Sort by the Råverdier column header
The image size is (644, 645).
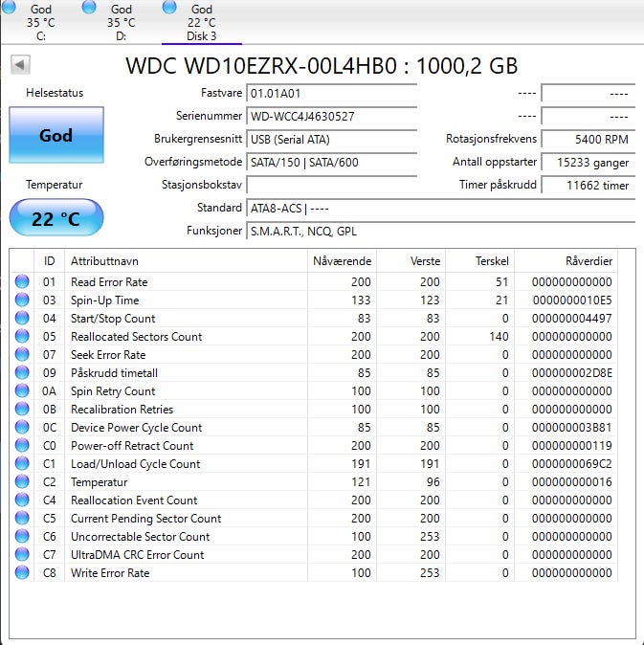[x=566, y=261]
